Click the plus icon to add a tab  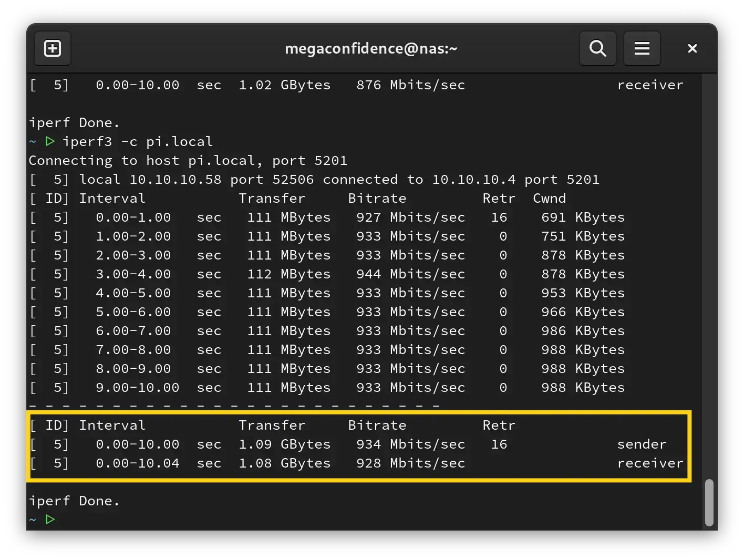52,48
